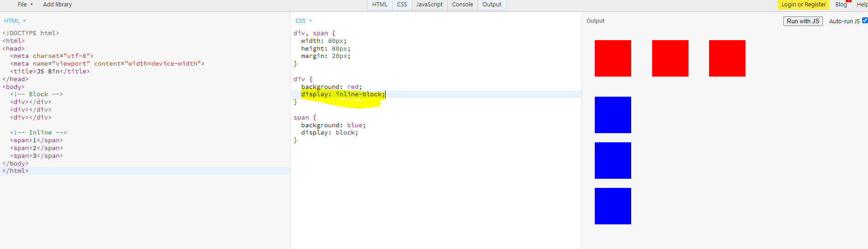Click the meta viewport line in HTML
Screen dimensions: 868x249
[x=107, y=64]
